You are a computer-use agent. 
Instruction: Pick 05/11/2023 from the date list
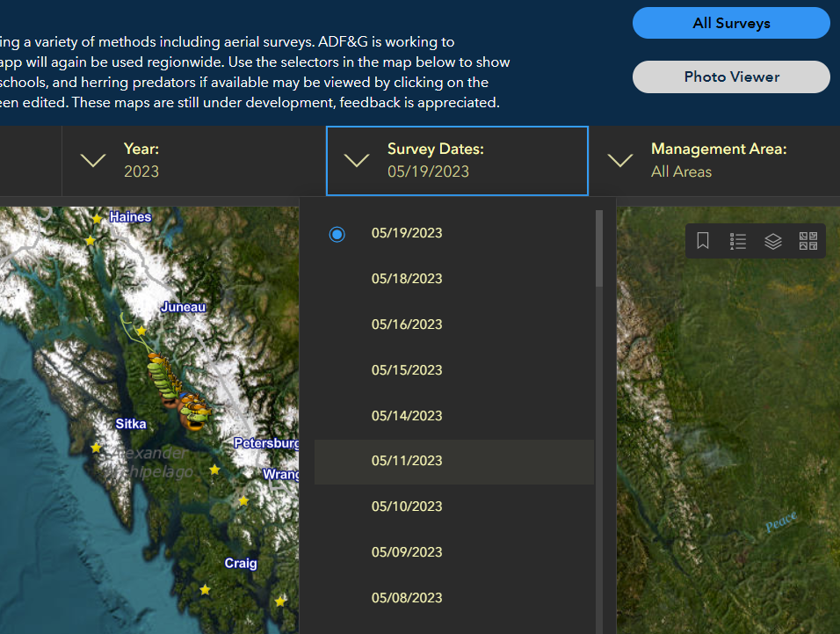tap(407, 461)
